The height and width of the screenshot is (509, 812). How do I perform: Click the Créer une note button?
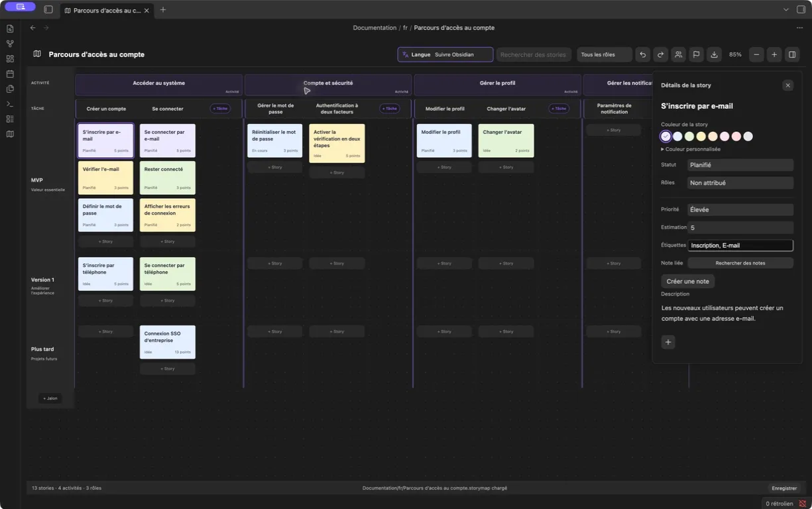pos(687,281)
